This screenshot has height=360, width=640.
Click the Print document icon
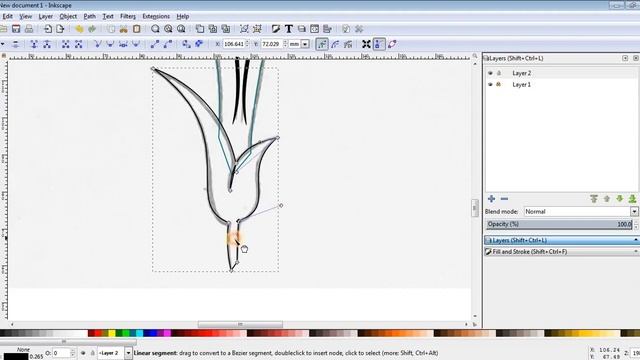coord(29,29)
